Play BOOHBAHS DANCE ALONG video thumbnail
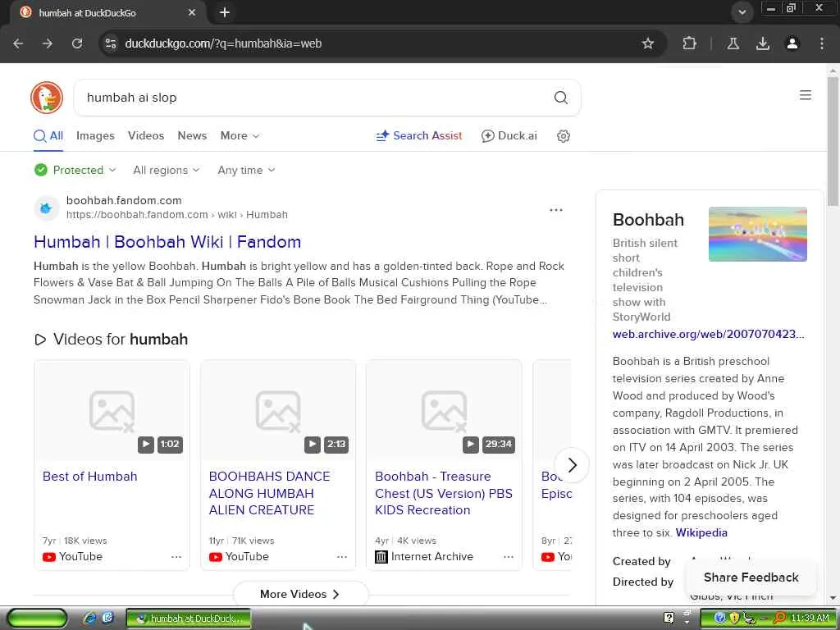 pos(278,410)
